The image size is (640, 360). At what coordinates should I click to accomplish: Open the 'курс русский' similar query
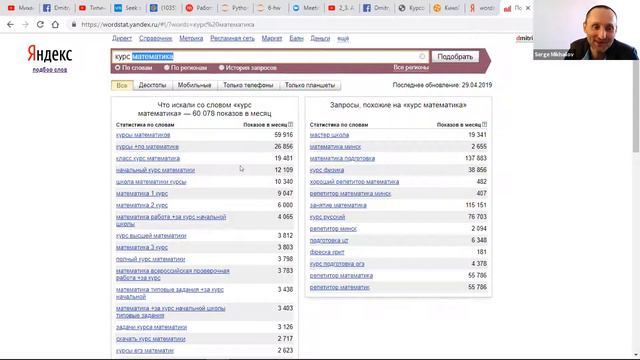[x=327, y=217]
